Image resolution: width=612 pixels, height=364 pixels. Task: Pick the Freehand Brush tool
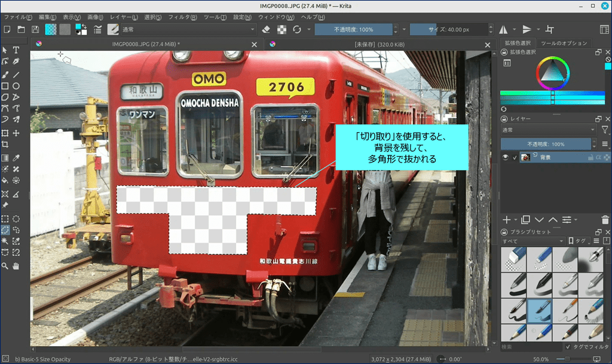(5, 75)
